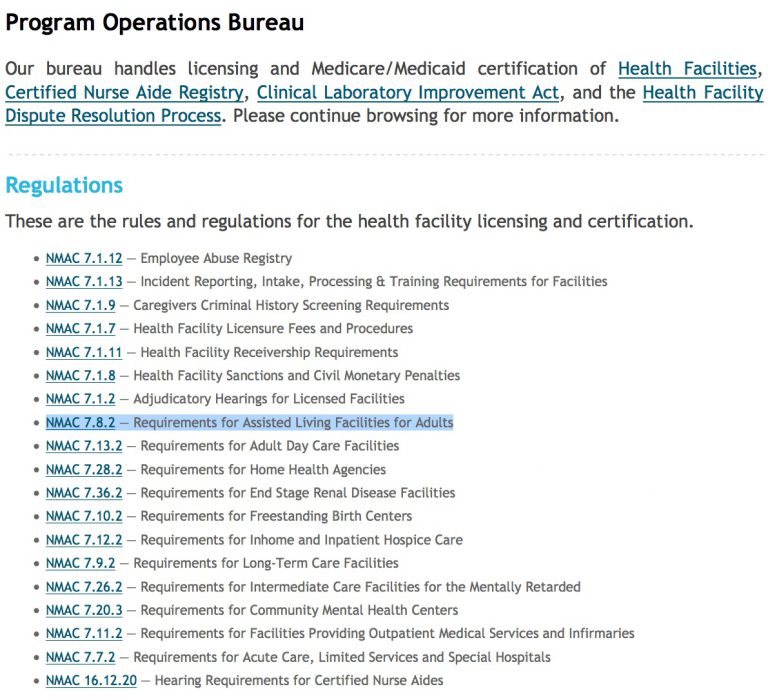Open NMAC 7.1.12 Employee Abuse Registry
Viewport: 768px width, 698px height.
(x=84, y=258)
